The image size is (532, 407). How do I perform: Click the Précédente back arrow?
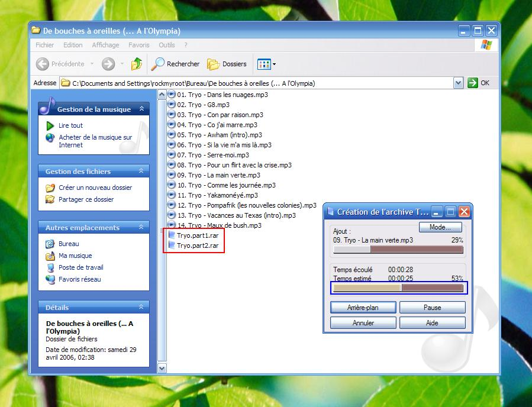43,64
